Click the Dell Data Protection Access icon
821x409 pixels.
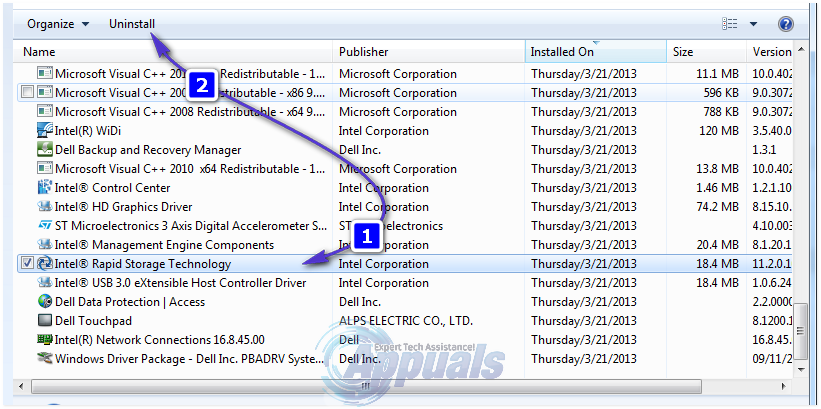click(45, 302)
